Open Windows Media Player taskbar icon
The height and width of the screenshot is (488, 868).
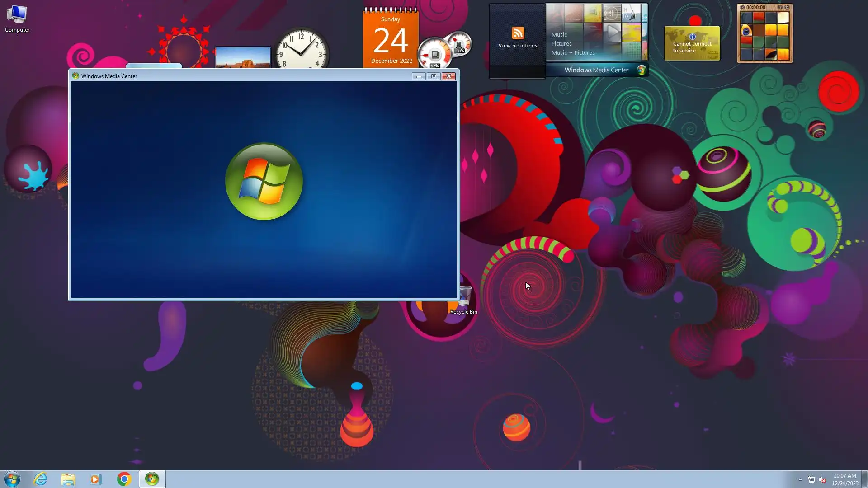[95, 479]
